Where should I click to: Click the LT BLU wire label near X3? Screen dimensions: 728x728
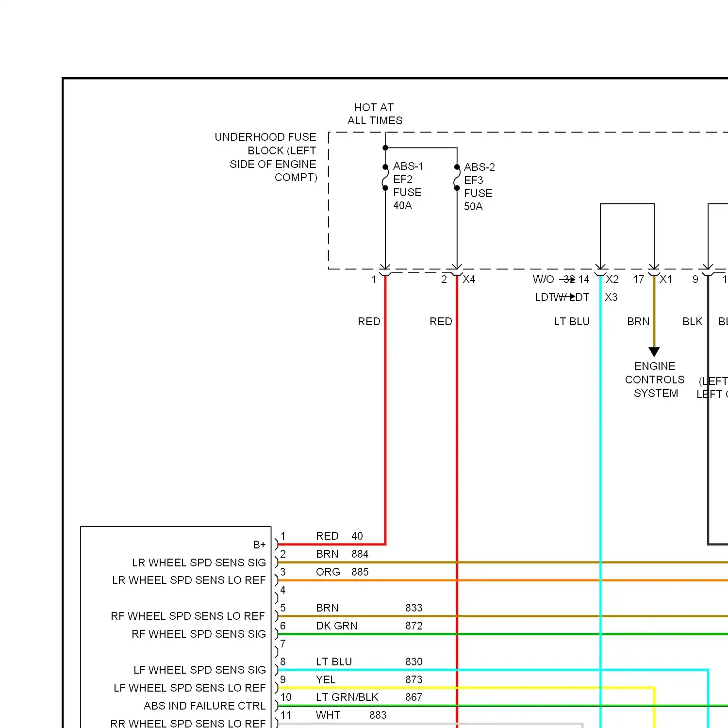pyautogui.click(x=572, y=322)
